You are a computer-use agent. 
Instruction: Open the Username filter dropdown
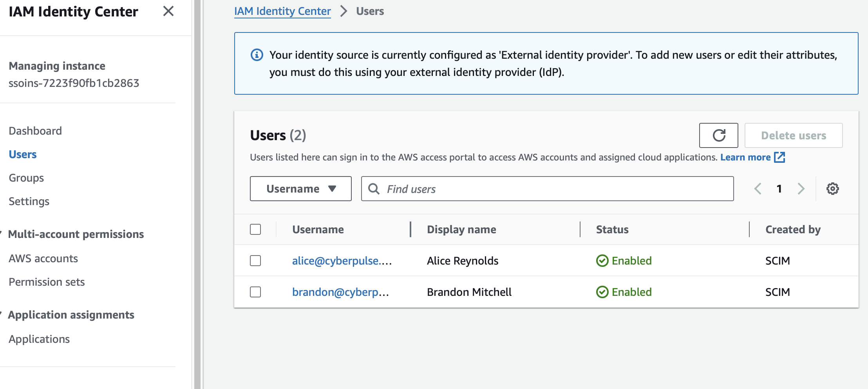point(300,189)
